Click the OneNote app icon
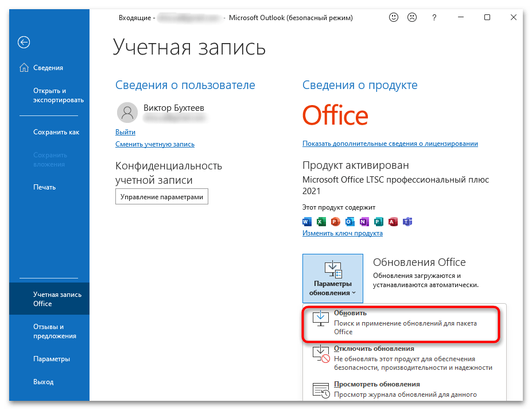 [364, 222]
